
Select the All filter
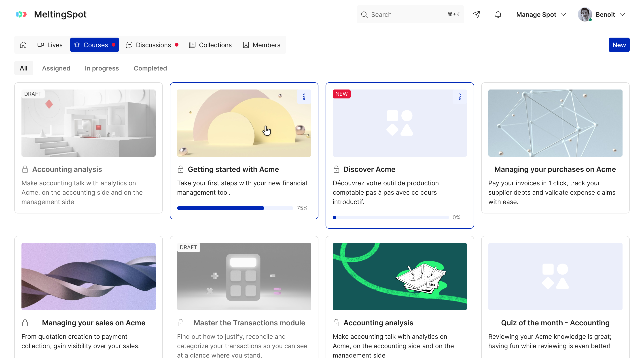pyautogui.click(x=23, y=68)
